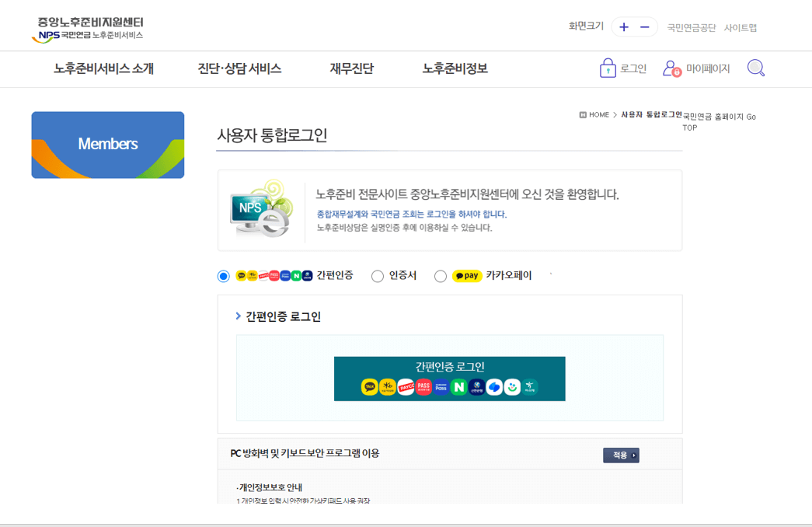Select the Samsung Pass icon
The height and width of the screenshot is (527, 812).
pyautogui.click(x=441, y=386)
